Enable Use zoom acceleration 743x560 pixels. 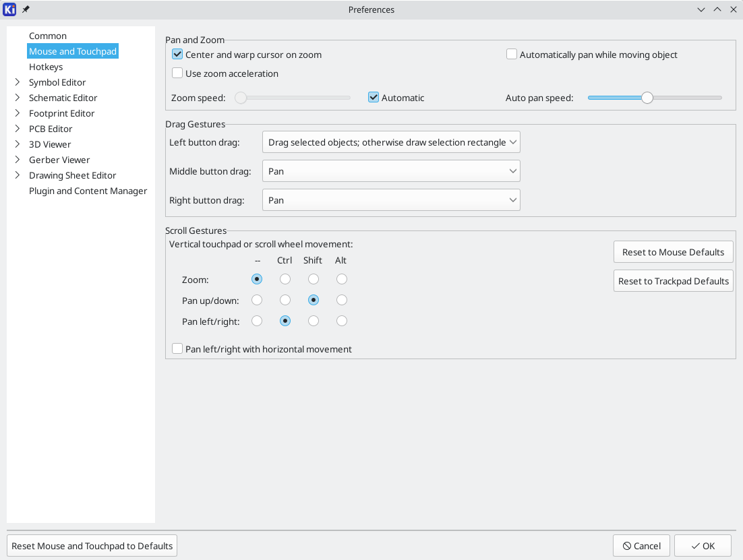pyautogui.click(x=177, y=73)
